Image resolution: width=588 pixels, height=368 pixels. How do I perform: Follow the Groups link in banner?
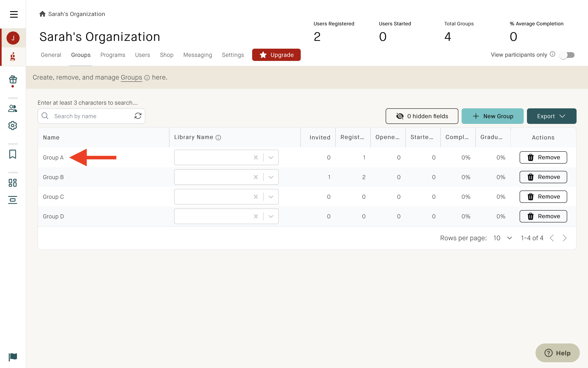[131, 77]
